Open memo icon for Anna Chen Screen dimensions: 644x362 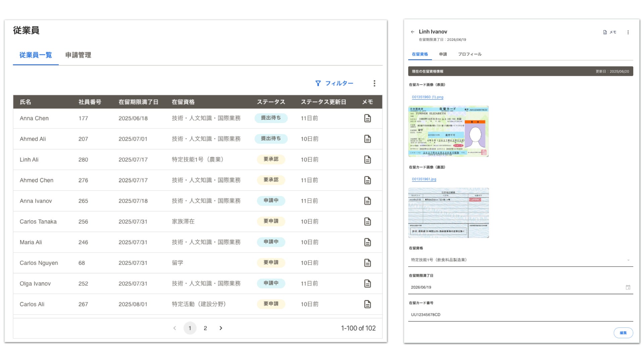(367, 118)
